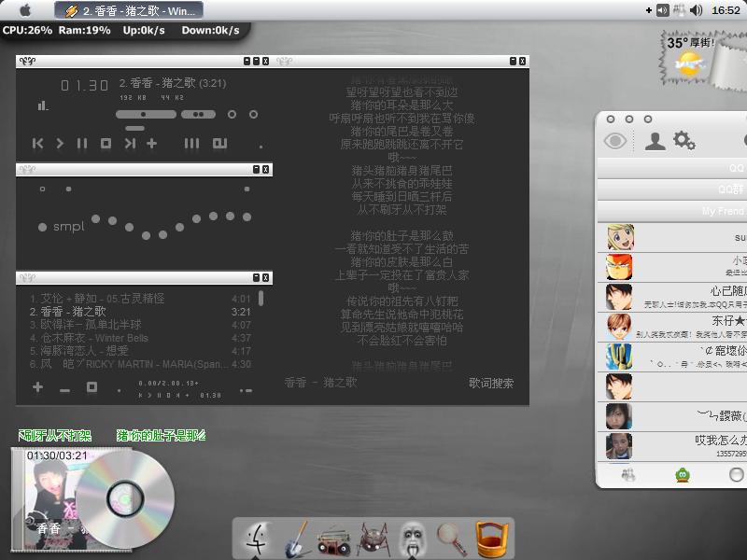Click the stop button in the player

106,144
